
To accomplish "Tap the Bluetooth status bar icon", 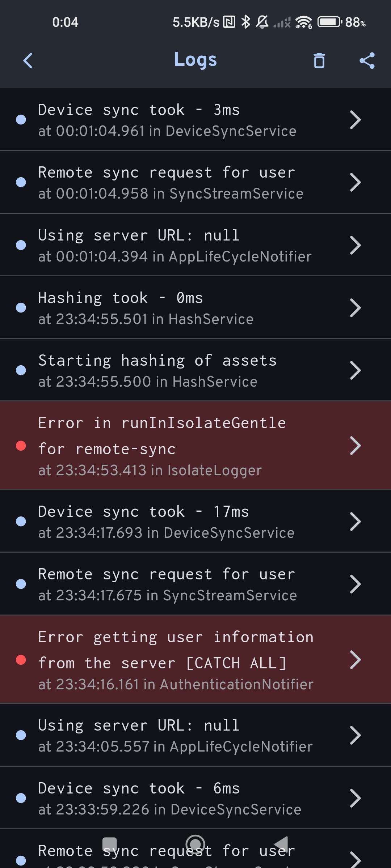I will (x=245, y=22).
